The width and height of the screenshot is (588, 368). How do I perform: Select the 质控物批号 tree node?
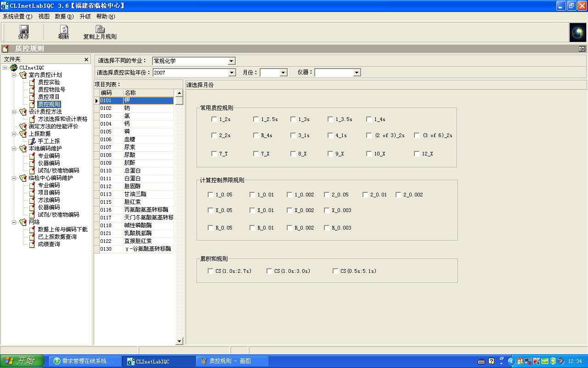(51, 90)
